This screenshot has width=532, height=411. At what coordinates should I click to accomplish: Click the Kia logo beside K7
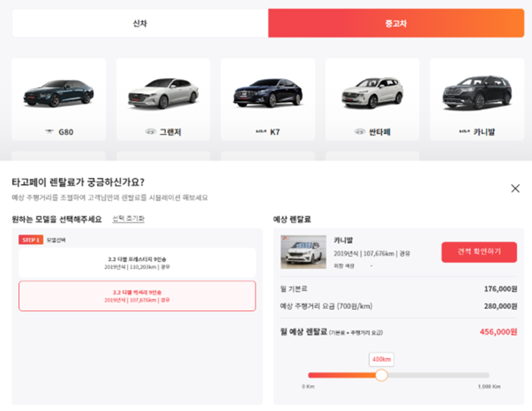261,132
